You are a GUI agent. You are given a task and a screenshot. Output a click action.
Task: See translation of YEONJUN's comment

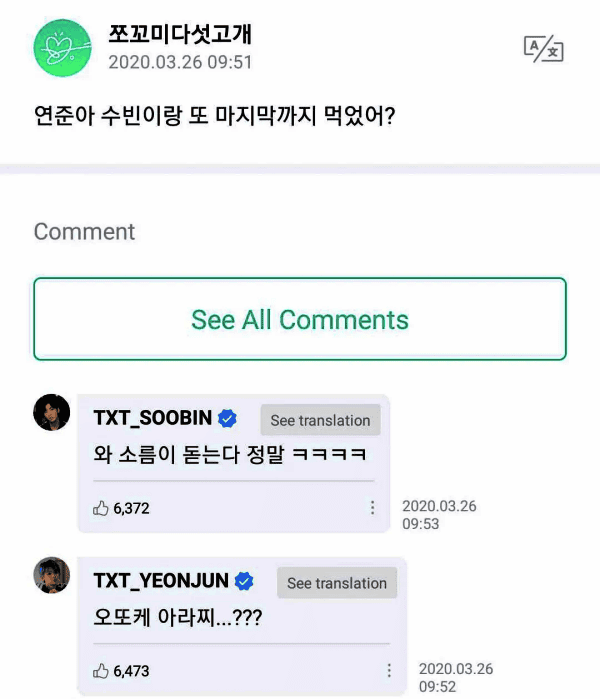click(x=336, y=583)
